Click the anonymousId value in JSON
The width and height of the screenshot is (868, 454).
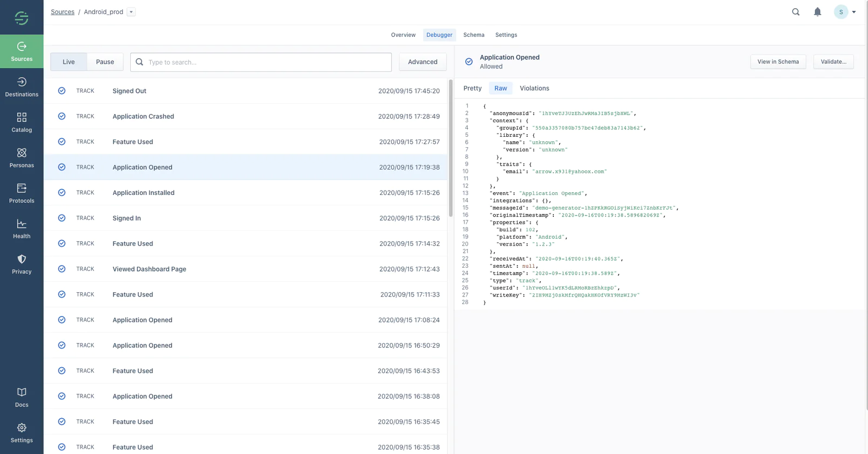(585, 113)
